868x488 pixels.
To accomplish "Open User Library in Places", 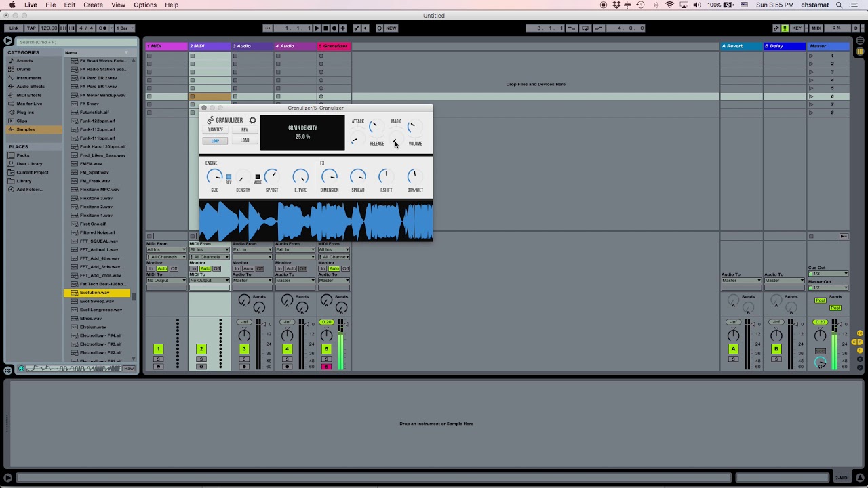I will coord(29,164).
